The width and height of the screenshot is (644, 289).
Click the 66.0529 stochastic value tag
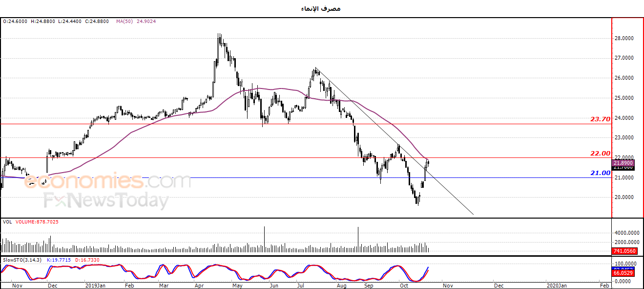623,273
